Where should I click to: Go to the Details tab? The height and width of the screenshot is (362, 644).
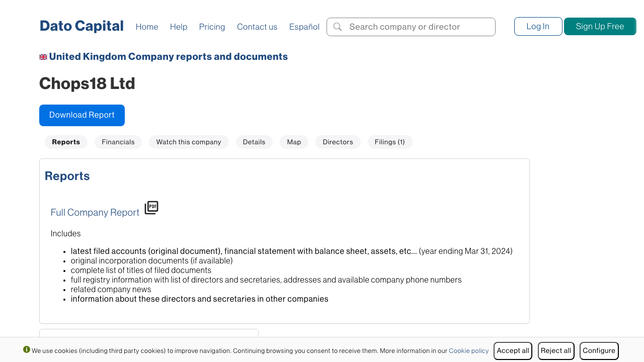[254, 142]
